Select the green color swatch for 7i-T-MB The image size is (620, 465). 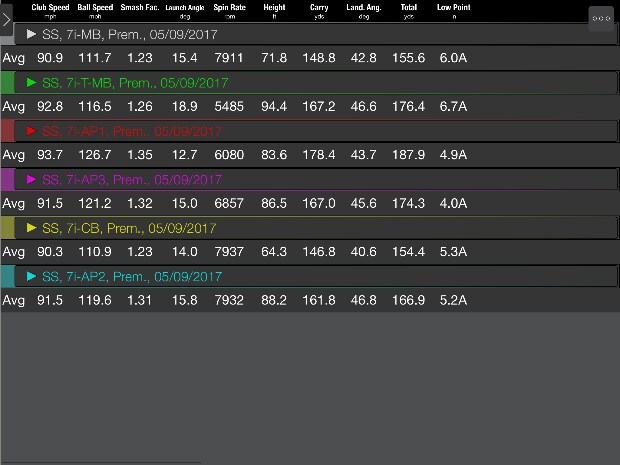point(7,82)
